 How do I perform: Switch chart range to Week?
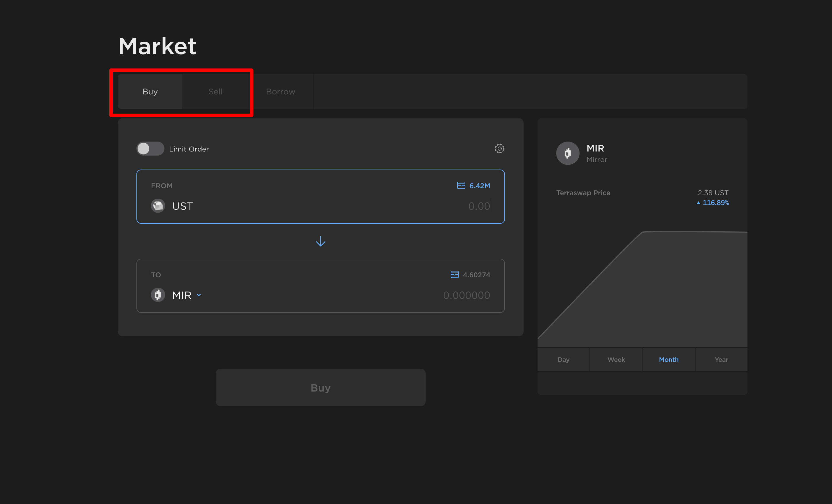(x=616, y=360)
